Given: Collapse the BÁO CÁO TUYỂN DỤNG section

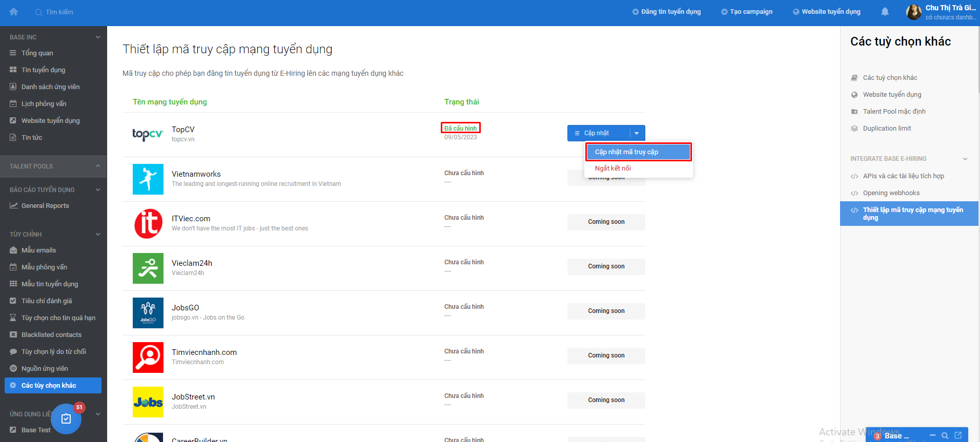Looking at the screenshot, I should pyautogui.click(x=98, y=190).
